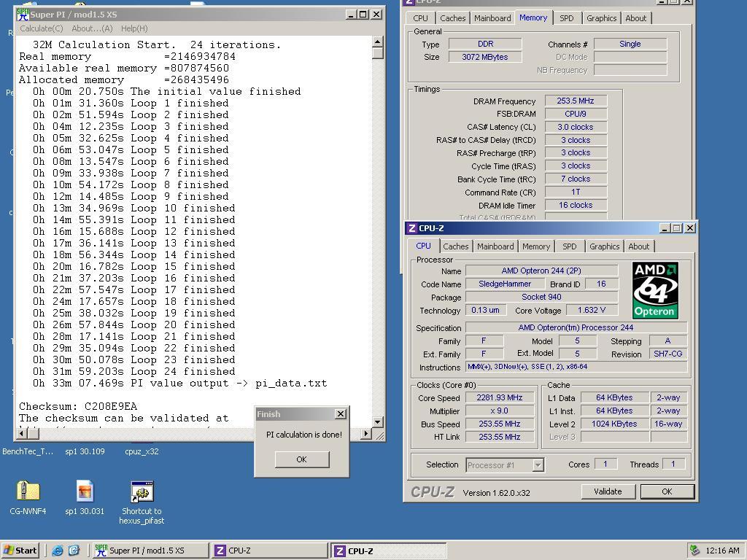Click the memory Size value 3072 MBytes
This screenshot has width=747, height=560.
[x=485, y=57]
